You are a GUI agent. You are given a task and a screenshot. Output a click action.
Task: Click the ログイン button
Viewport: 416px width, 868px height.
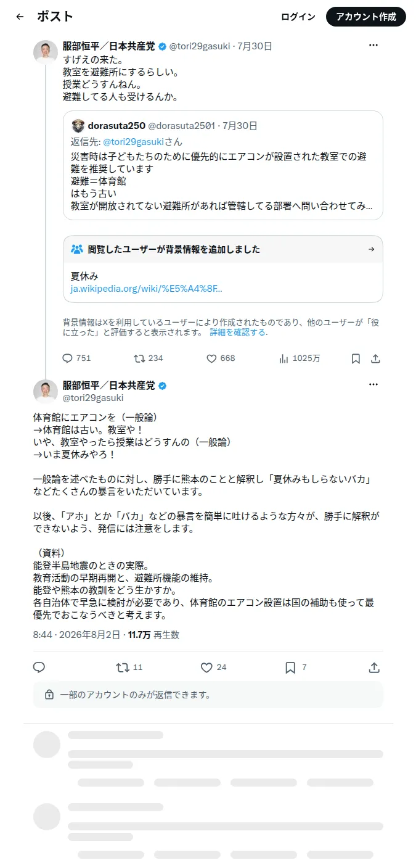(298, 17)
